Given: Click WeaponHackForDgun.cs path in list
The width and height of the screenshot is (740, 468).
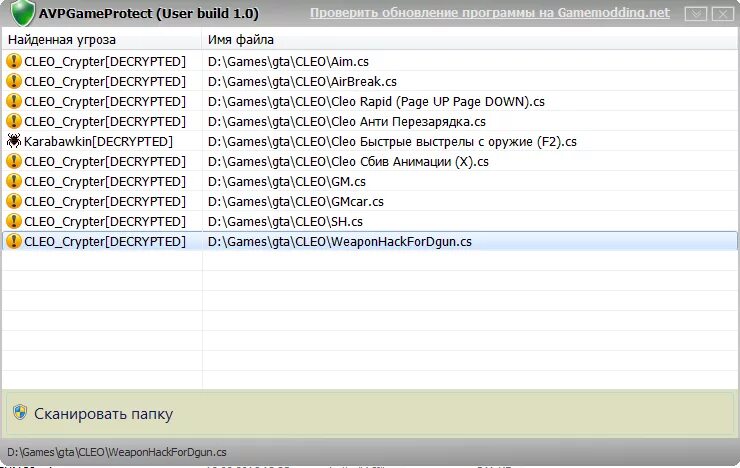Looking at the screenshot, I should [339, 242].
